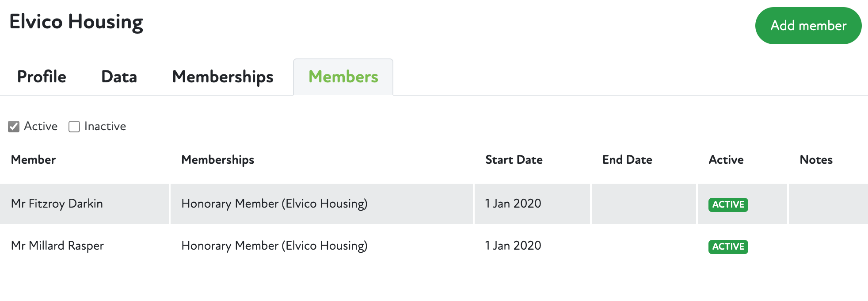Screen dimensions: 868x301
Task: Click the ACTIVE badge for Fitzroy Darkin
Action: pyautogui.click(x=728, y=205)
